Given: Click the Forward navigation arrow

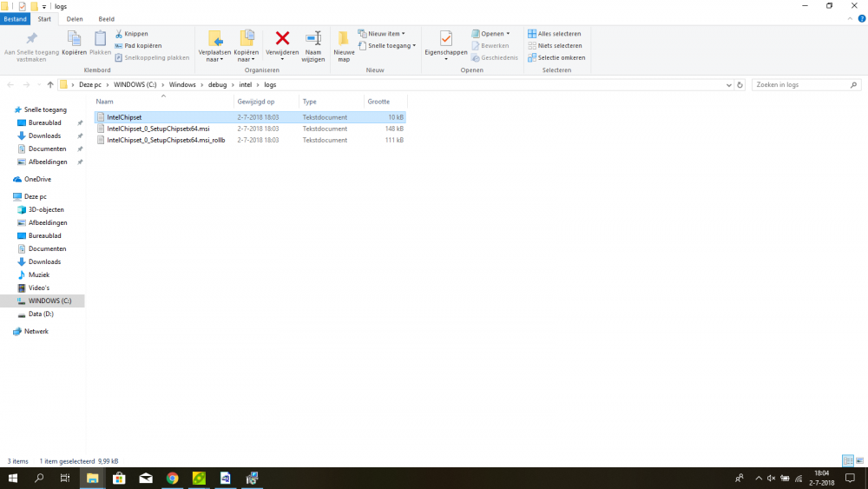Looking at the screenshot, I should [26, 85].
